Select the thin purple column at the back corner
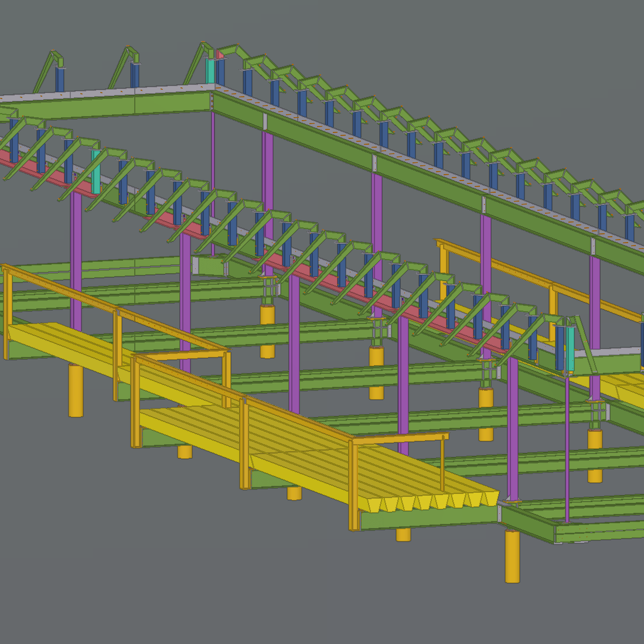This screenshot has width=644, height=644. tap(213, 176)
